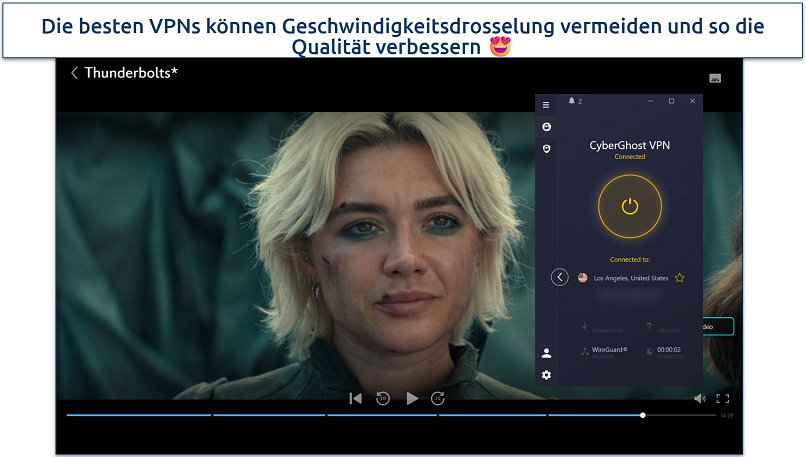Click the video progress bar handle
This screenshot has width=806, height=457.
(643, 415)
